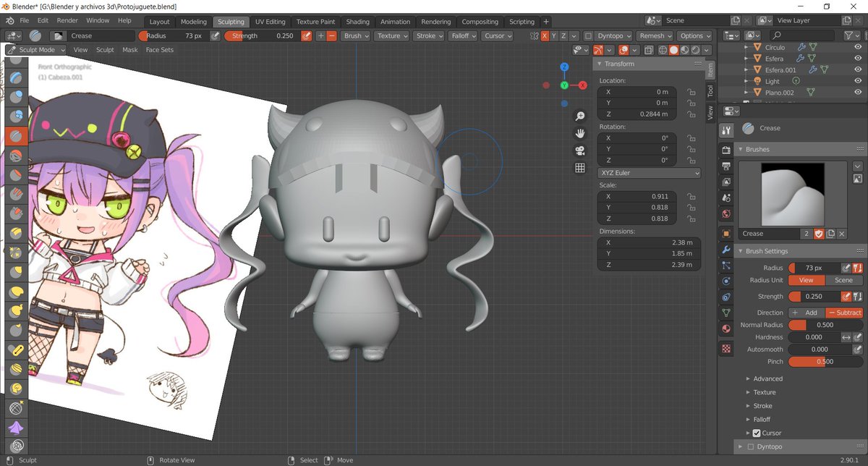Click the pan view hand icon
This screenshot has width=868, height=466.
(x=579, y=133)
